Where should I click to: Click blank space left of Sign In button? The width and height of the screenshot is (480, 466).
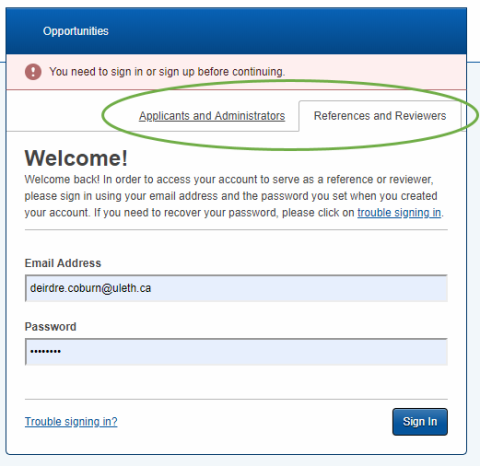253,422
